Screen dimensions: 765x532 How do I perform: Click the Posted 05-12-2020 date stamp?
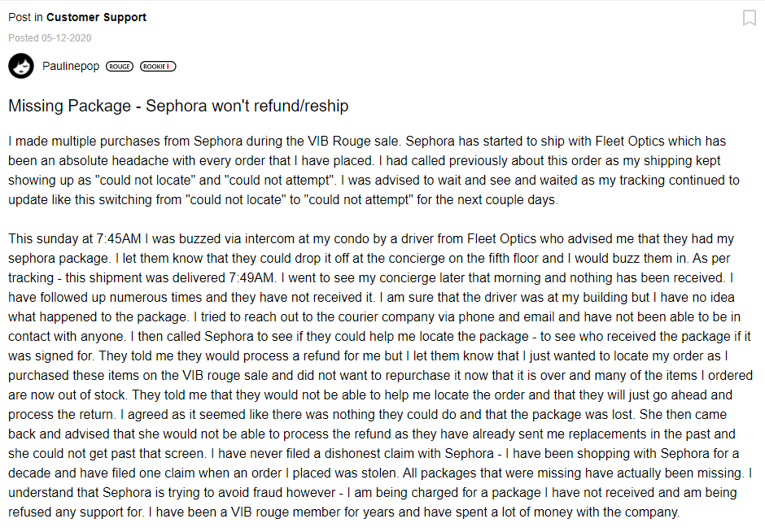pyautogui.click(x=50, y=37)
